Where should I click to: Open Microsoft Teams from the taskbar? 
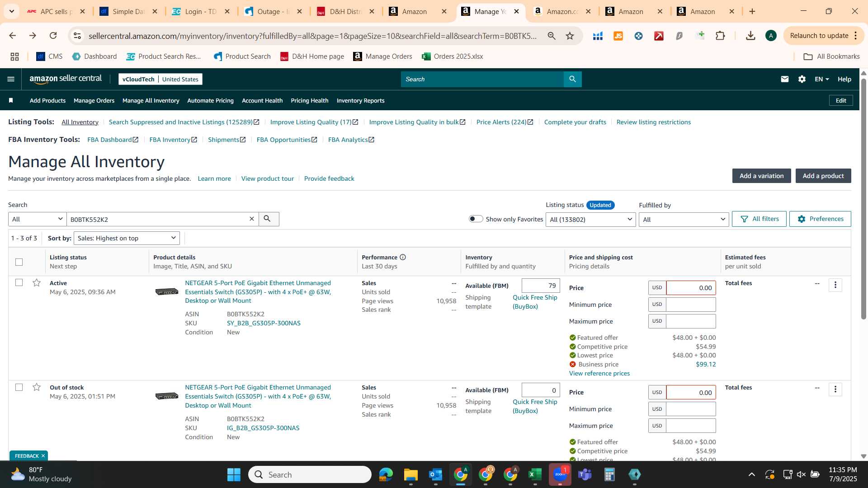coord(585,474)
